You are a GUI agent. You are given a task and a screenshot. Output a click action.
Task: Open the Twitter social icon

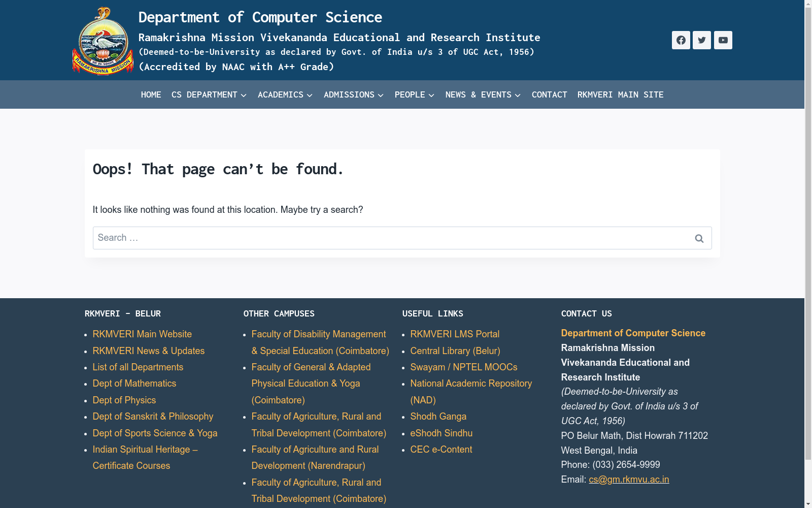click(702, 40)
